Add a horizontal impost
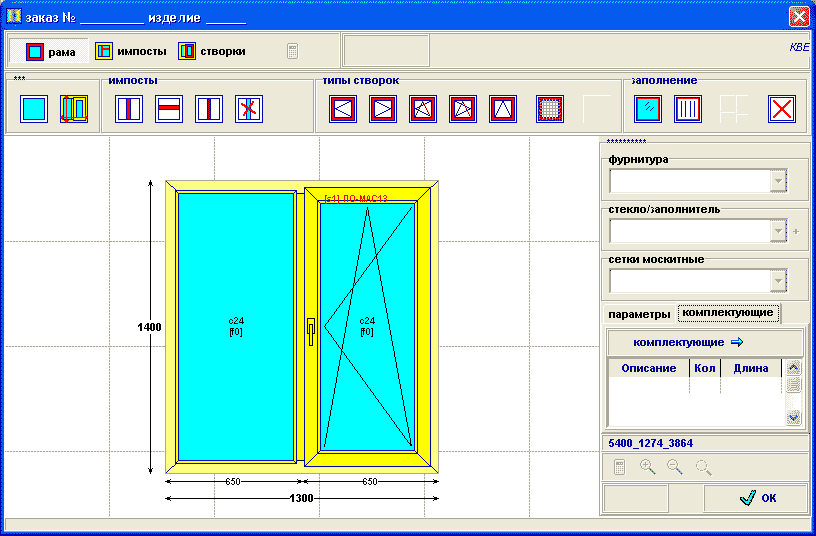Image resolution: width=816 pixels, height=536 pixels. coord(169,109)
